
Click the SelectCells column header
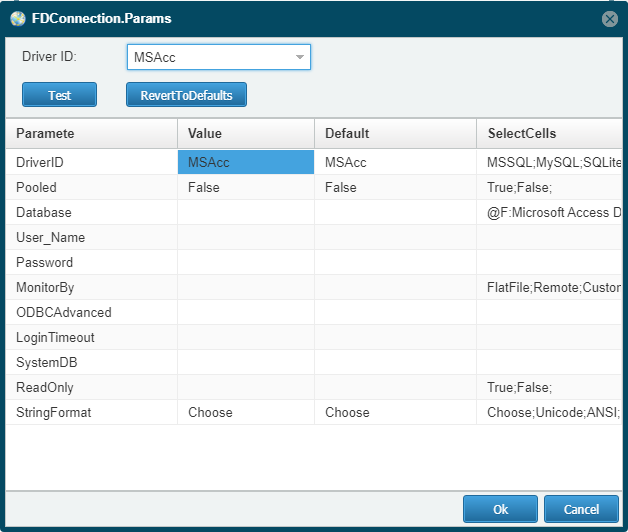point(550,133)
